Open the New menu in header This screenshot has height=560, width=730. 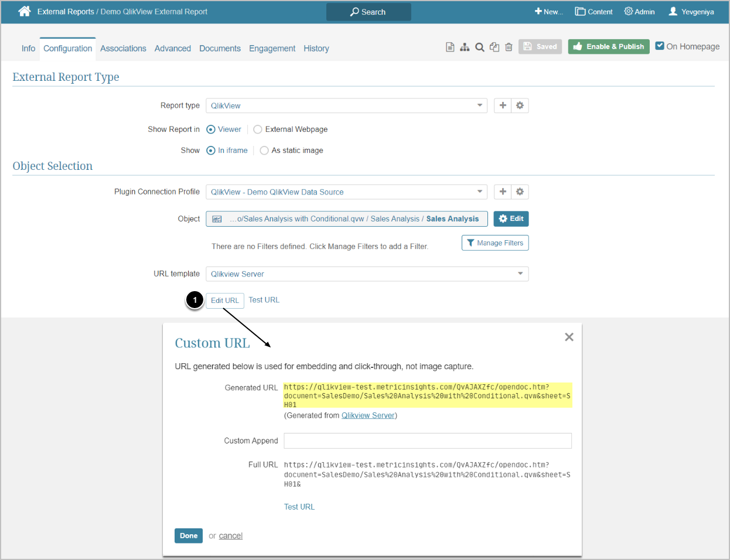(x=549, y=12)
